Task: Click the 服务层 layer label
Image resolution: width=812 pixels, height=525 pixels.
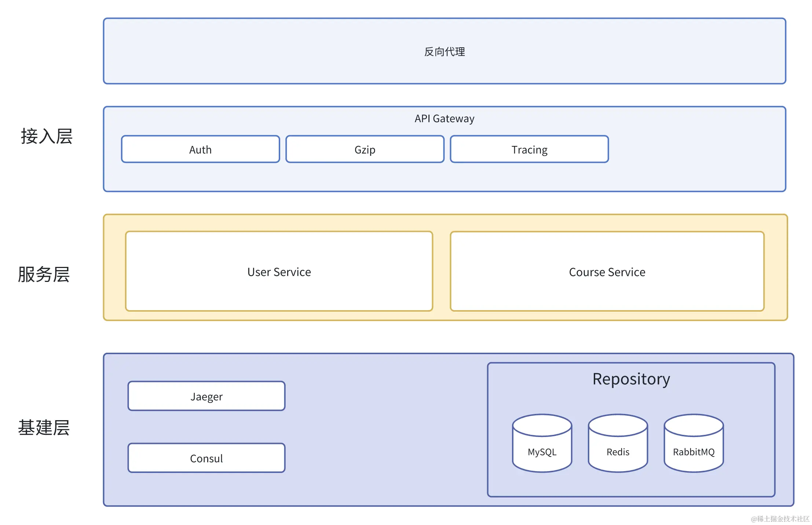Action: [44, 274]
